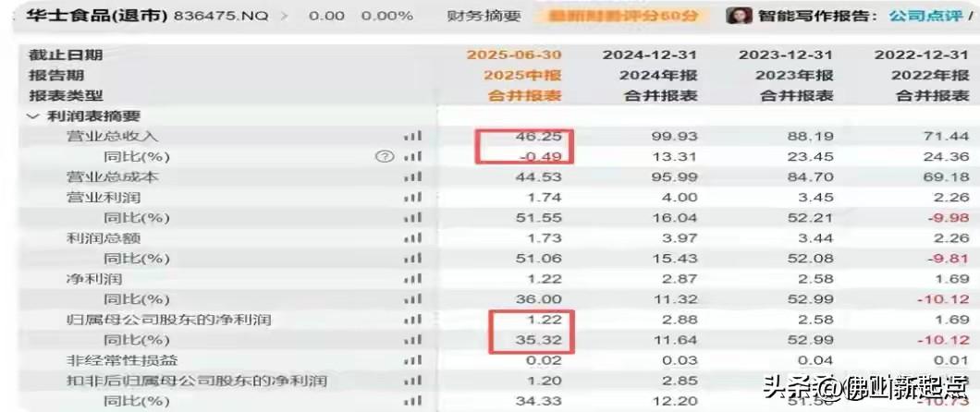The height and width of the screenshot is (412, 980).
Task: Open chart icon for 营业总成本 row
Action: point(412,177)
